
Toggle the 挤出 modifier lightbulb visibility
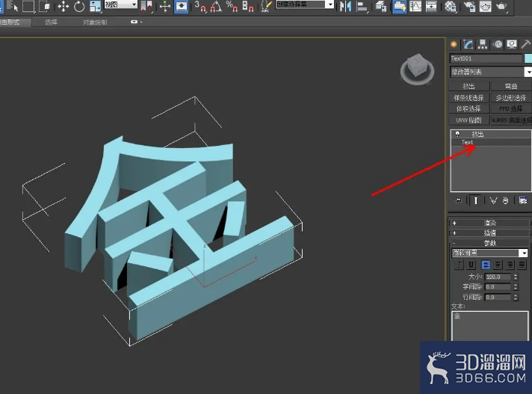pyautogui.click(x=457, y=134)
